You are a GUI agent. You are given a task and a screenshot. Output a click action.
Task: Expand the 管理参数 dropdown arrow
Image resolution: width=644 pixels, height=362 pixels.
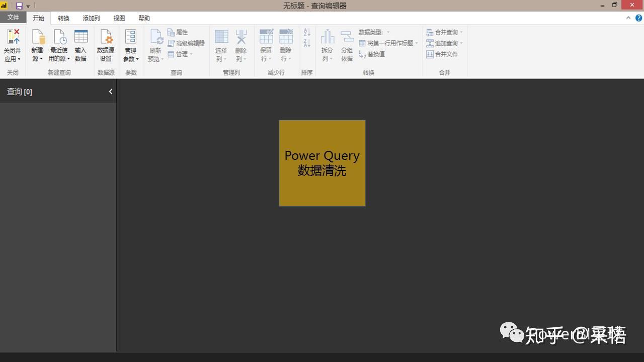[137, 59]
